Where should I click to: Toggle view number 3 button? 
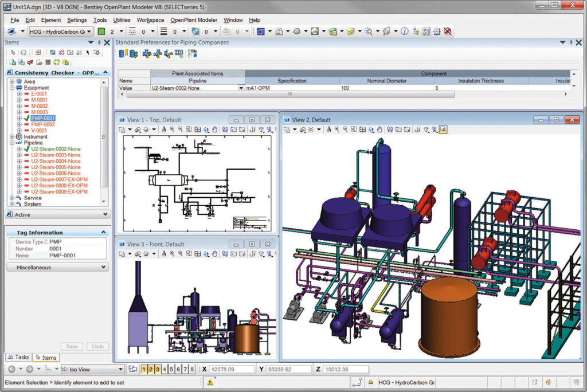click(x=157, y=369)
